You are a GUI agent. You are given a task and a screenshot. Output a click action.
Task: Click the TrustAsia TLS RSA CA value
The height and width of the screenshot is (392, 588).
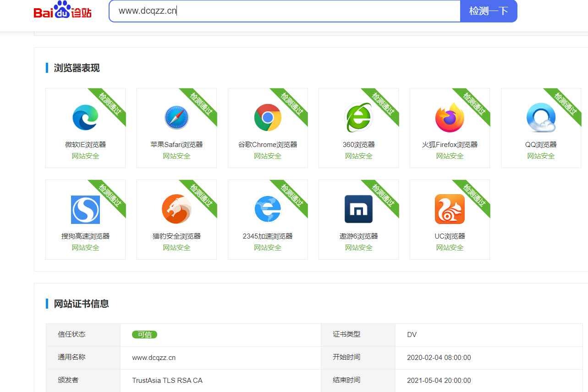click(x=167, y=381)
